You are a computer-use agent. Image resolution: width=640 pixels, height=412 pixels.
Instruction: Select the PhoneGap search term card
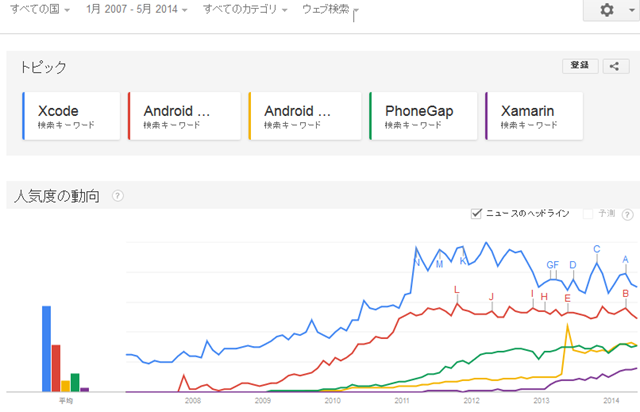pos(423,116)
